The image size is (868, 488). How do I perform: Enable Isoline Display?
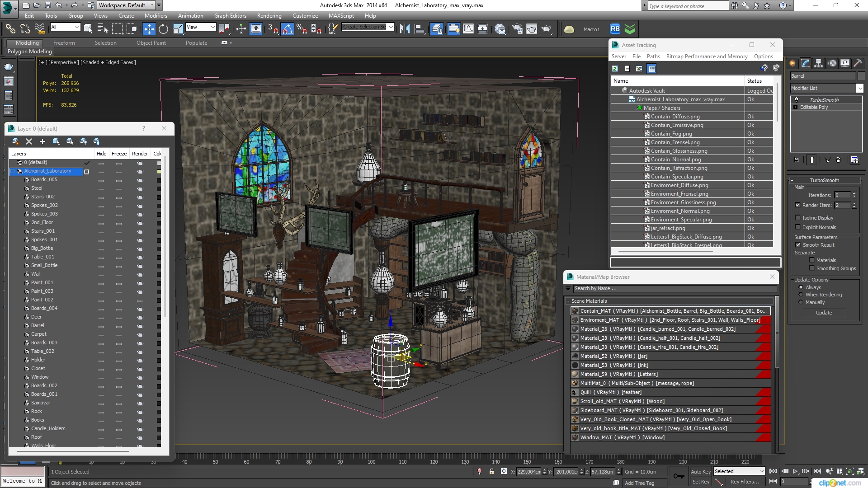pos(798,218)
